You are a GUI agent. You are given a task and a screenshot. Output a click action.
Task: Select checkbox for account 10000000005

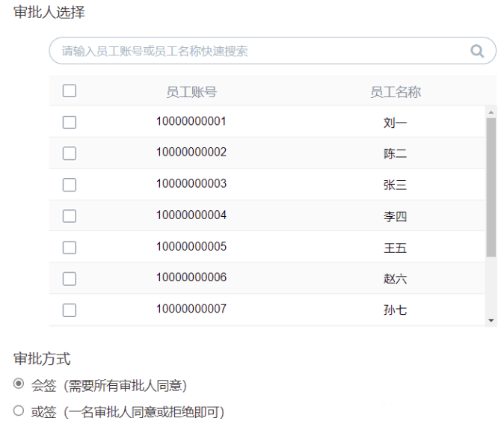[x=70, y=248]
